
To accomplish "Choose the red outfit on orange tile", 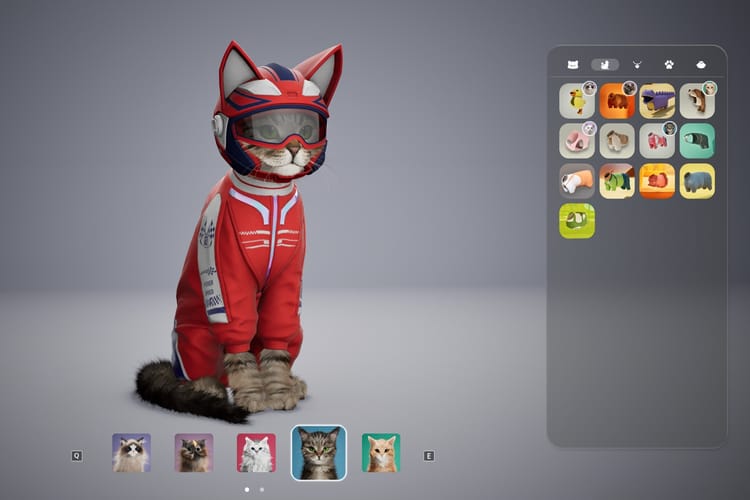I will pos(657,181).
